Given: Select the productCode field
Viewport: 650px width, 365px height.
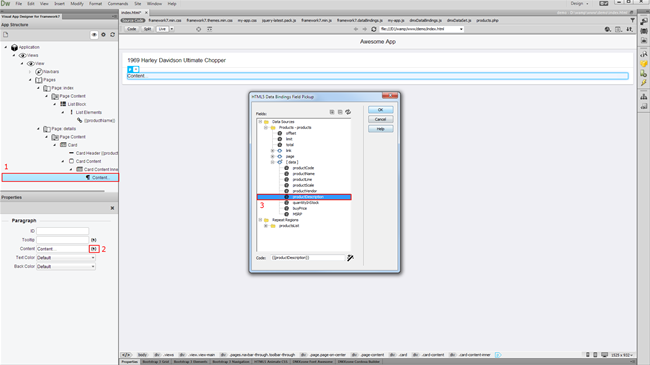Looking at the screenshot, I should (303, 168).
